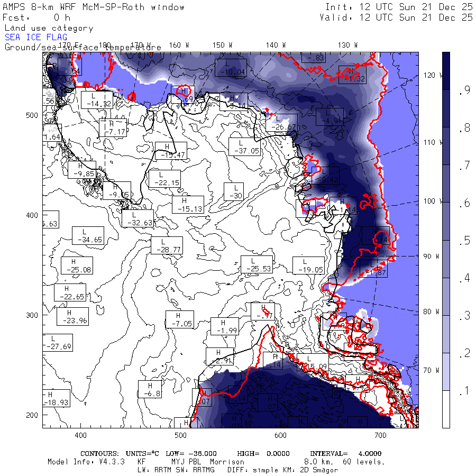476x476 pixels.
Task: Click the '130 W' longitude label
Action: click(347, 45)
